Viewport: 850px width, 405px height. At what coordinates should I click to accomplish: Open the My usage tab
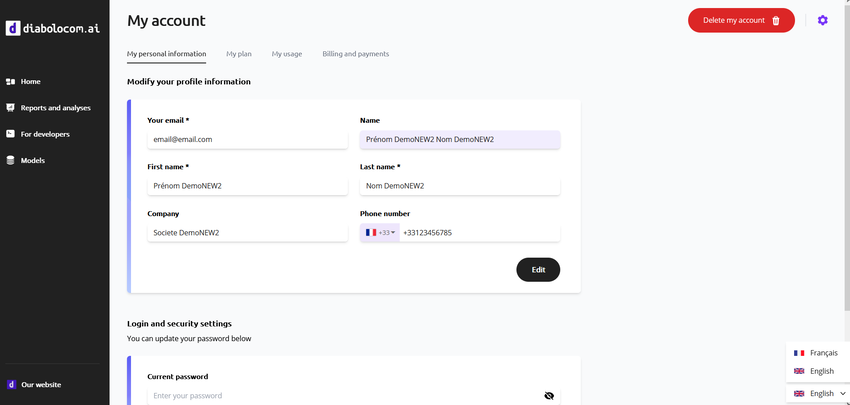coord(286,54)
